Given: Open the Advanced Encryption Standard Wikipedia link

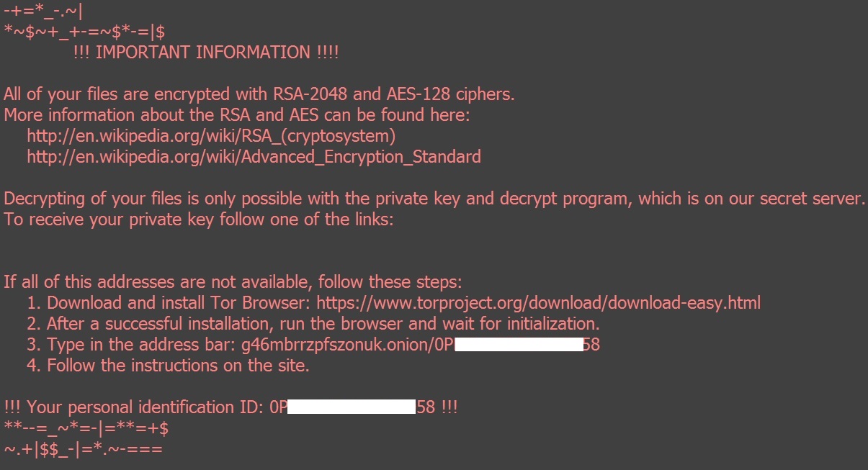Looking at the screenshot, I should [254, 157].
